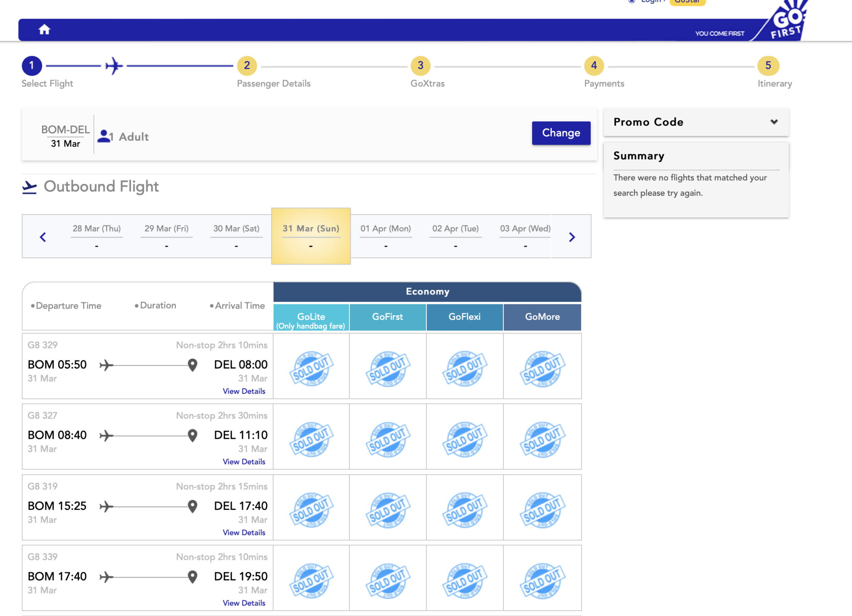Click the BOM-DEL route text
The height and width of the screenshot is (616, 852).
(65, 130)
